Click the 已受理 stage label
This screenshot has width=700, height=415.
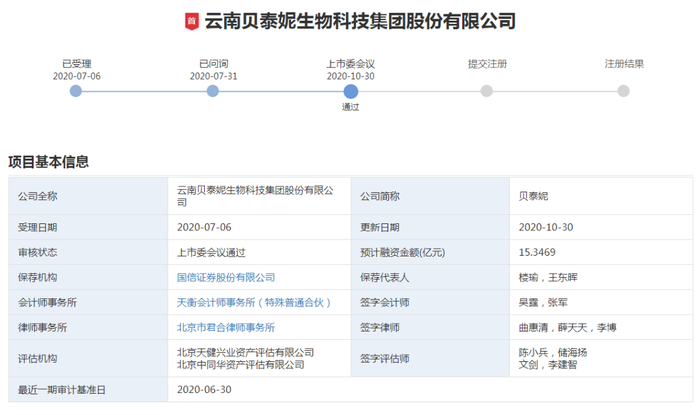(x=77, y=64)
